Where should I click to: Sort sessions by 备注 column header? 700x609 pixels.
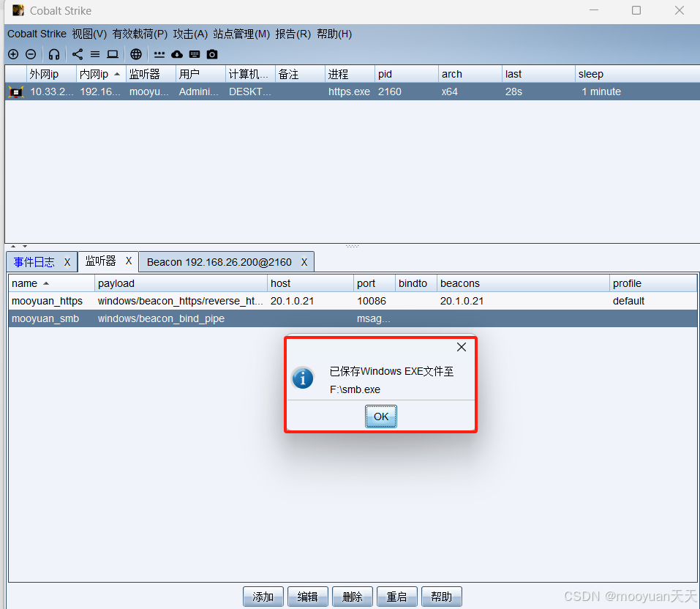[x=300, y=74]
